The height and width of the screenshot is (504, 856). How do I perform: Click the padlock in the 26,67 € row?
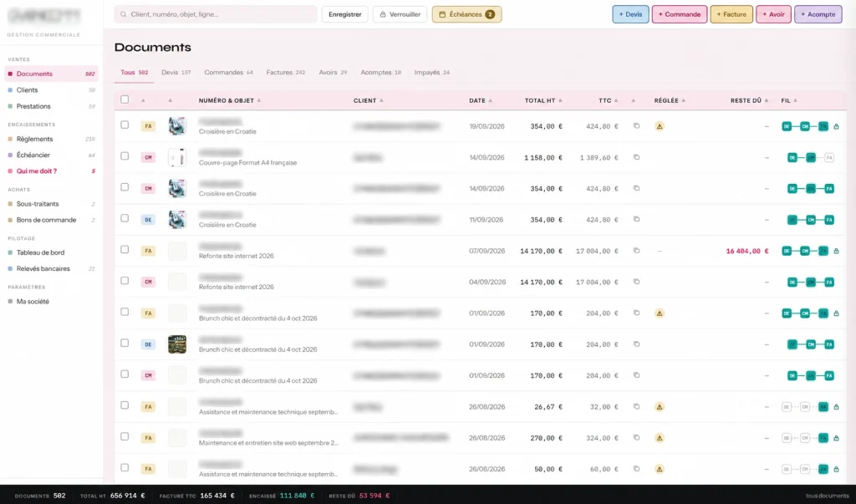[x=836, y=407]
